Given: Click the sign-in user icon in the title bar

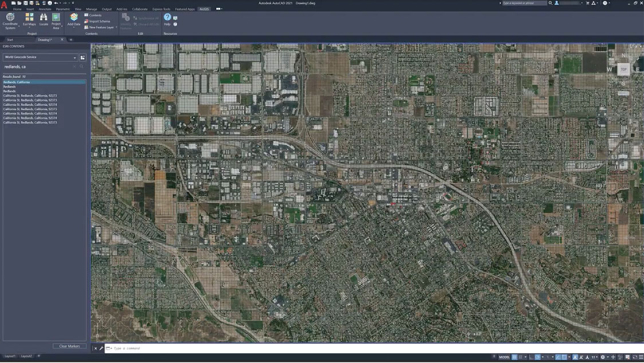Looking at the screenshot, I should [557, 3].
